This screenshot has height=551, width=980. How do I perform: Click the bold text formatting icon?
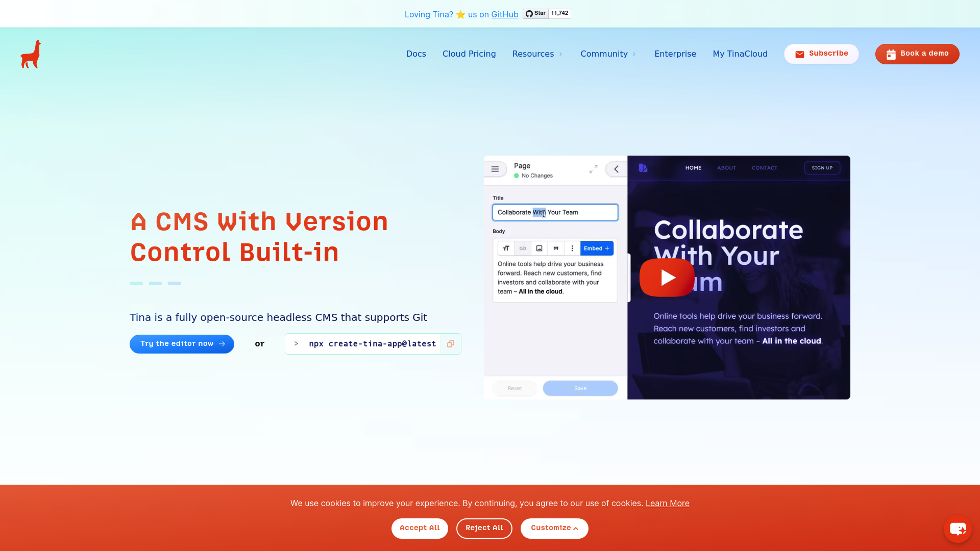(x=506, y=248)
